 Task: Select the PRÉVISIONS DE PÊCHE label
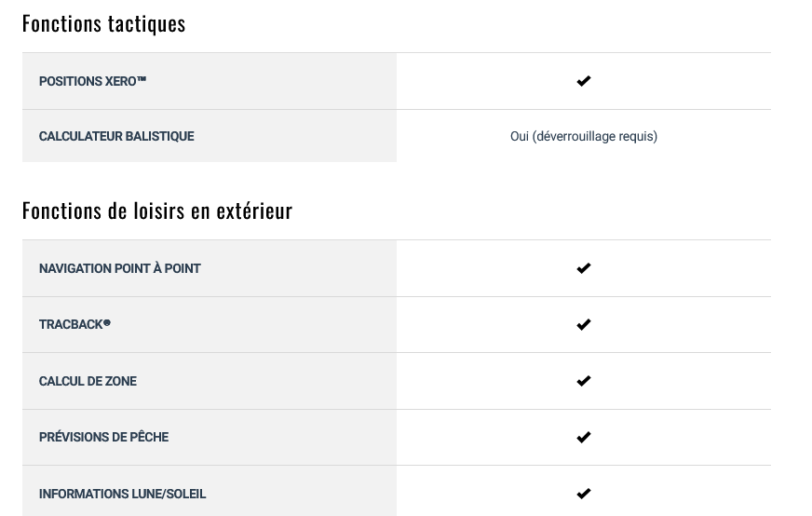pos(103,437)
